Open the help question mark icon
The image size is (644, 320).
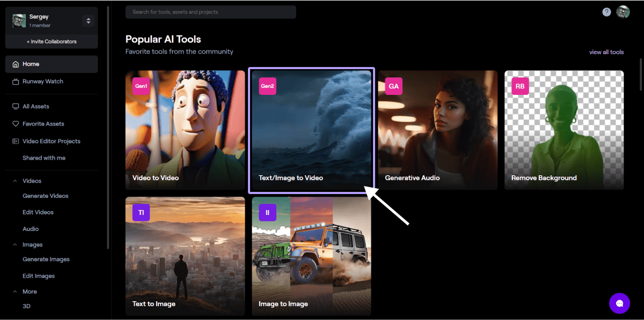click(x=606, y=12)
